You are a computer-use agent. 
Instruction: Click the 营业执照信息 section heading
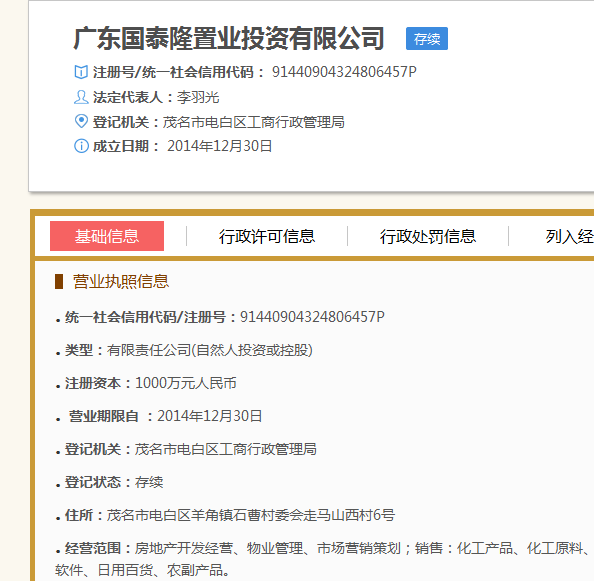(121, 281)
